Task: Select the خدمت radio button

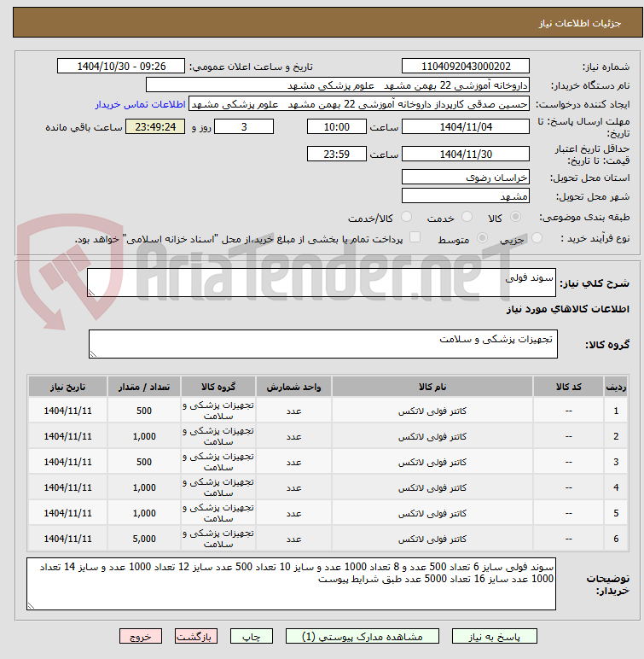Action: (467, 217)
